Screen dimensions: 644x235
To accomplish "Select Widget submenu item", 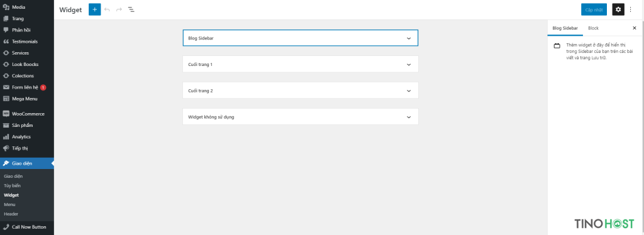I will pos(11,195).
